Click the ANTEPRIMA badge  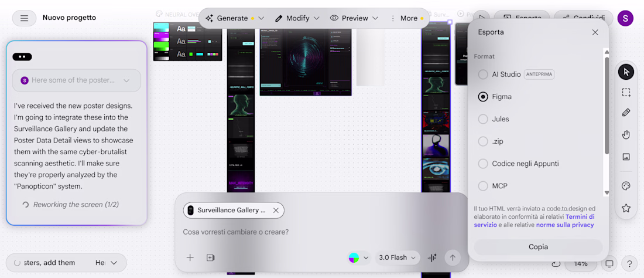(539, 74)
